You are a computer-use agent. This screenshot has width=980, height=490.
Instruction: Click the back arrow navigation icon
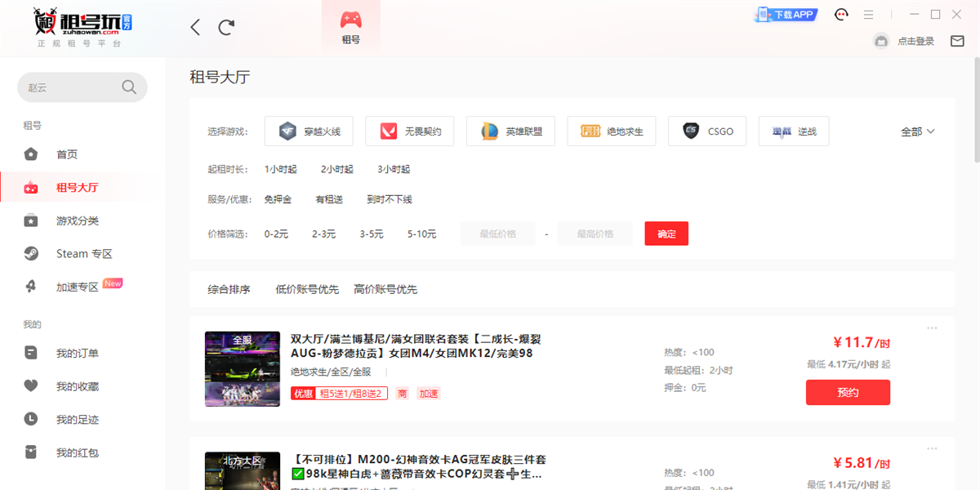[x=195, y=27]
